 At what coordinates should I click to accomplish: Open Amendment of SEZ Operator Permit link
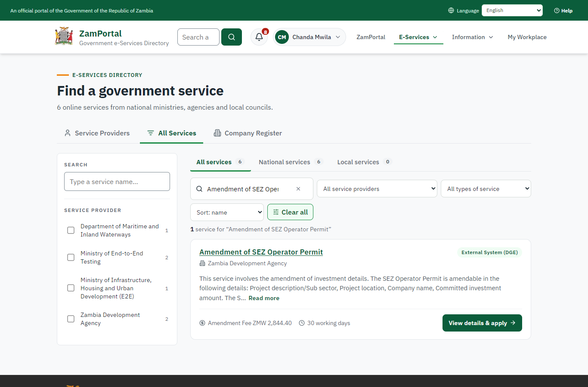261,252
